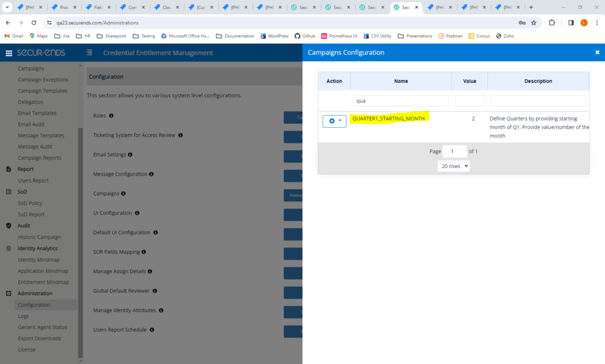
Task: Click the Message Configuration info icon
Action: [x=151, y=174]
